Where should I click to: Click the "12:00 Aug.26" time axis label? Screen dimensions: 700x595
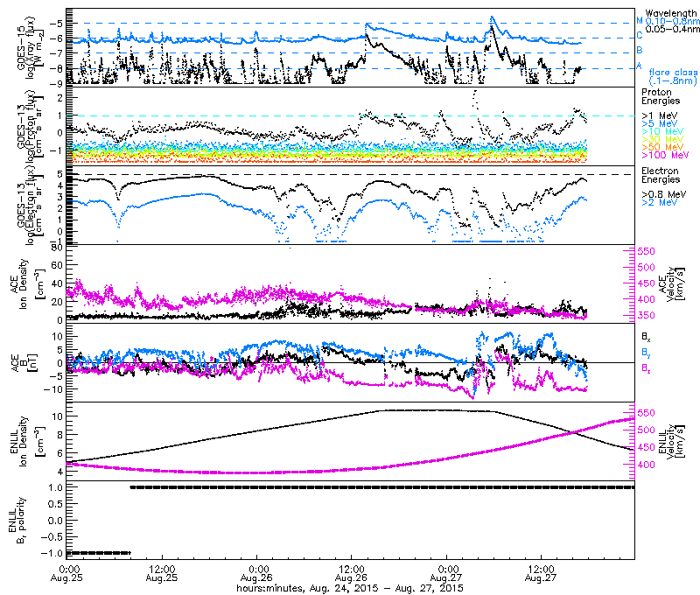coord(352,574)
